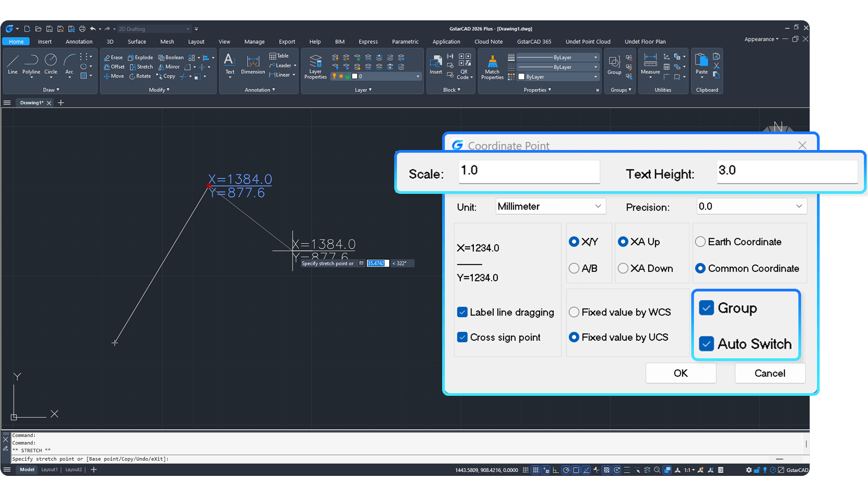868x488 pixels.
Task: Uncheck the Group checkbox
Action: (706, 308)
